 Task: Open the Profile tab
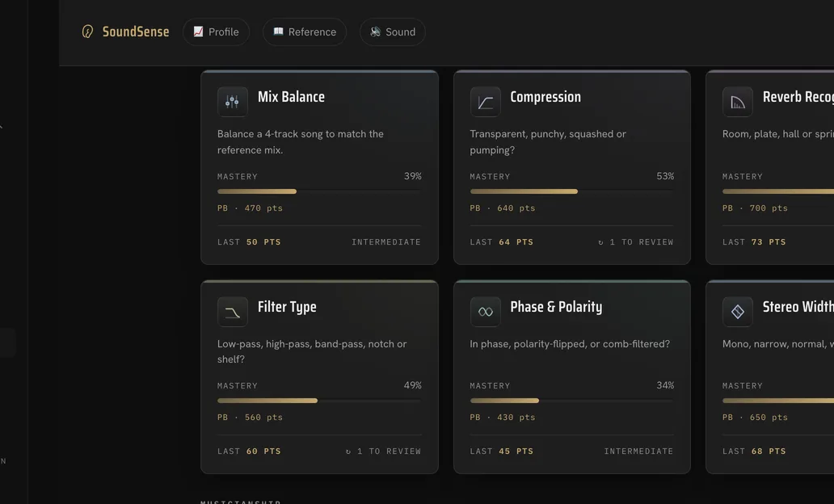click(x=216, y=31)
